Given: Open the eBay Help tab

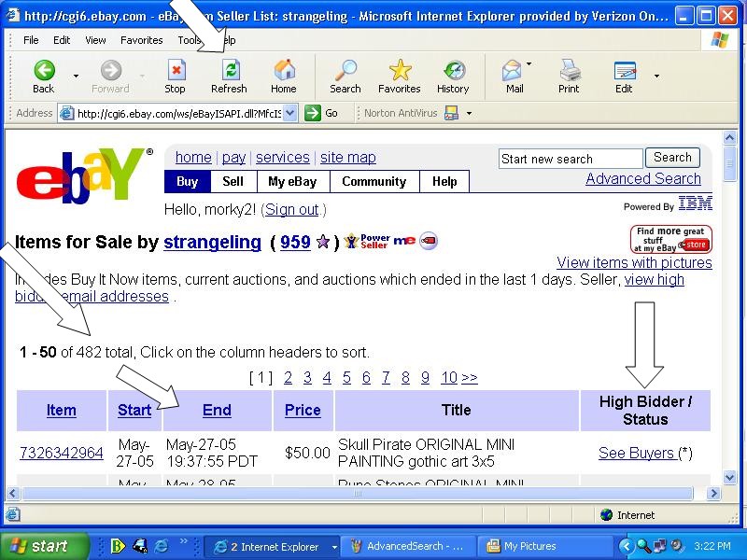Looking at the screenshot, I should tap(444, 181).
